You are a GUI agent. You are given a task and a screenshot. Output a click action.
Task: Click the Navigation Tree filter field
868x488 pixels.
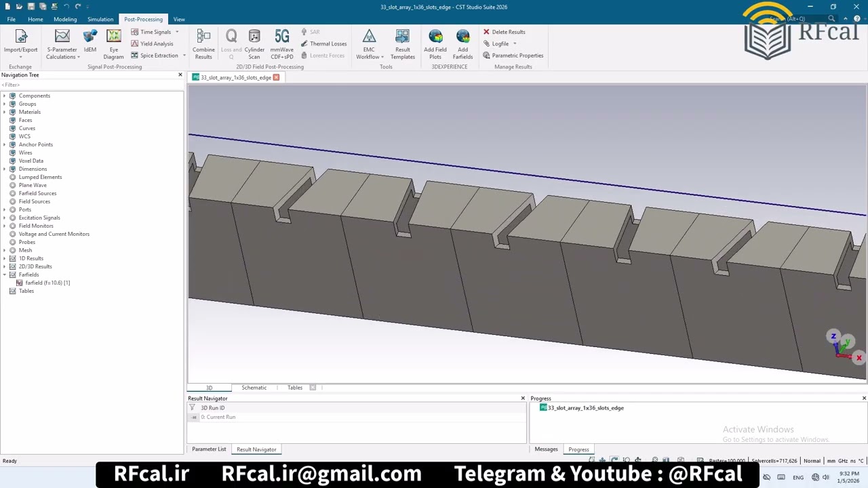[92, 85]
